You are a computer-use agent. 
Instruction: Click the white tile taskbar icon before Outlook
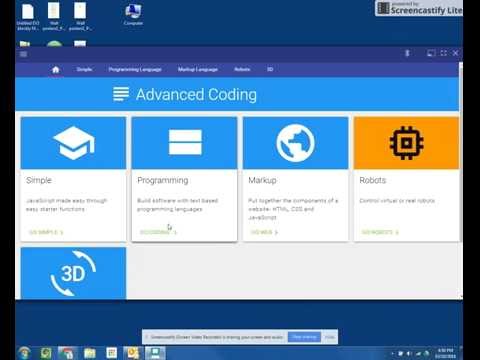click(112, 353)
